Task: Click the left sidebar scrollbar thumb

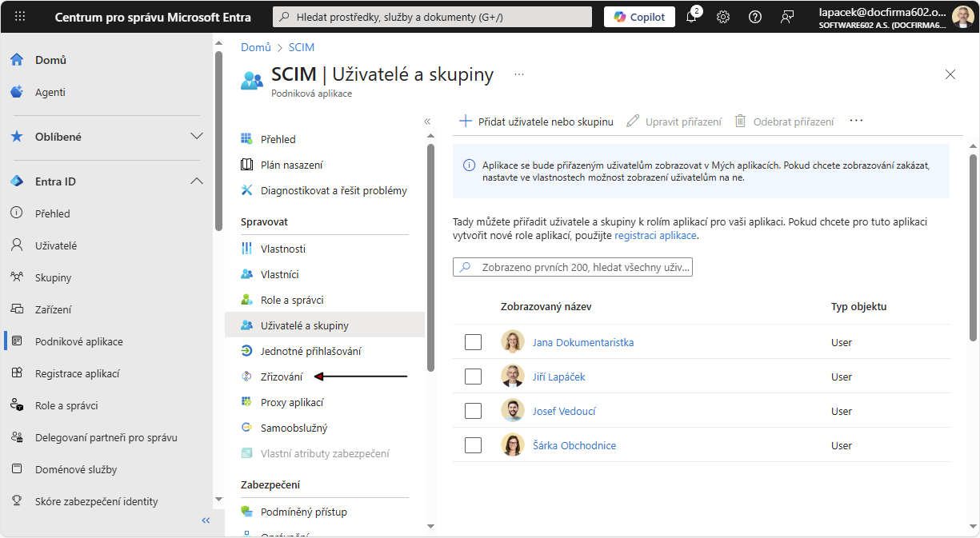Action: coord(218,140)
